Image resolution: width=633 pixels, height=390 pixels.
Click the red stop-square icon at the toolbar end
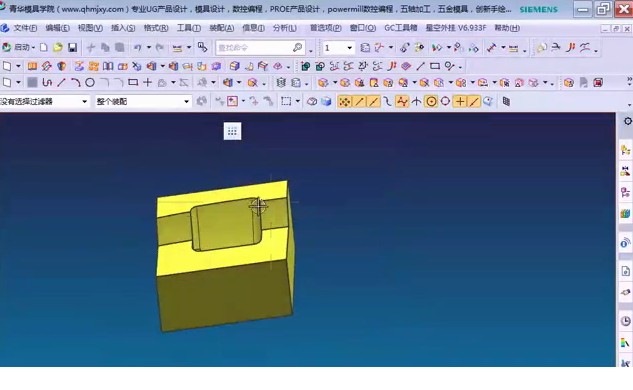pyautogui.click(x=598, y=83)
